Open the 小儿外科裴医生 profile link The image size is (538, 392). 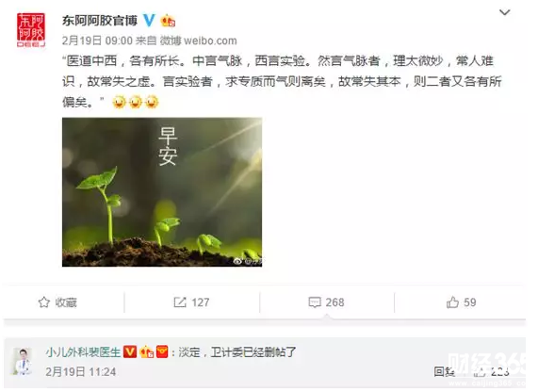(x=83, y=352)
